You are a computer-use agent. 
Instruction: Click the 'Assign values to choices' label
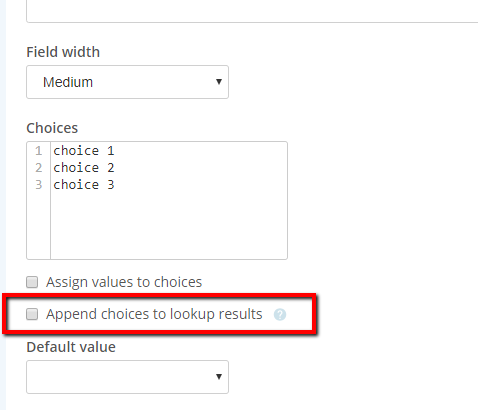click(124, 282)
